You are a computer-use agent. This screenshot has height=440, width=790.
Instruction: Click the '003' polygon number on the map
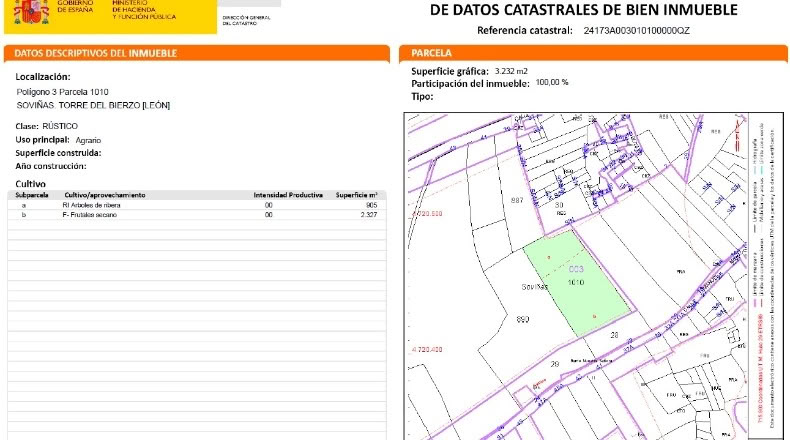(576, 269)
